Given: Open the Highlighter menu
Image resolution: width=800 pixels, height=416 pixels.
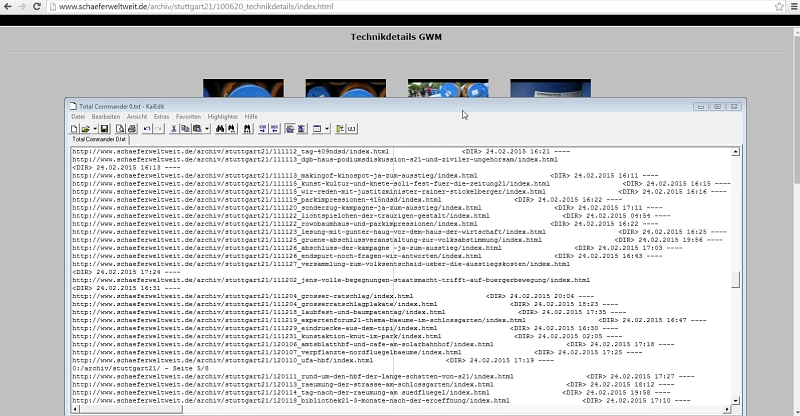Looking at the screenshot, I should 222,117.
